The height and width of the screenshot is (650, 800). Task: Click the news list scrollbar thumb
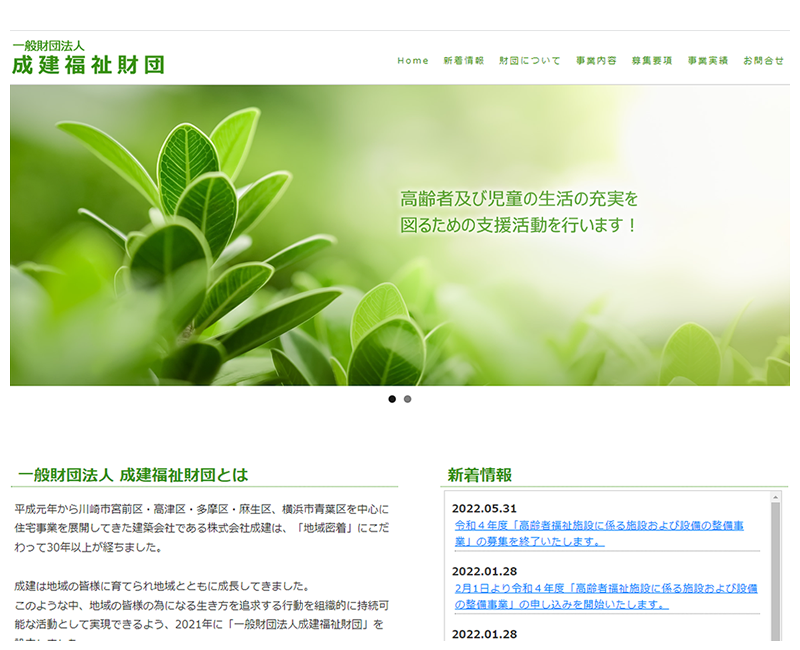[x=776, y=571]
